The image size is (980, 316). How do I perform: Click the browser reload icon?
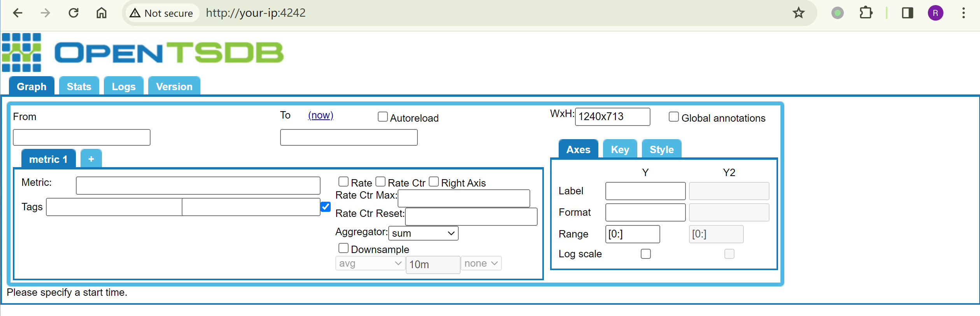74,13
